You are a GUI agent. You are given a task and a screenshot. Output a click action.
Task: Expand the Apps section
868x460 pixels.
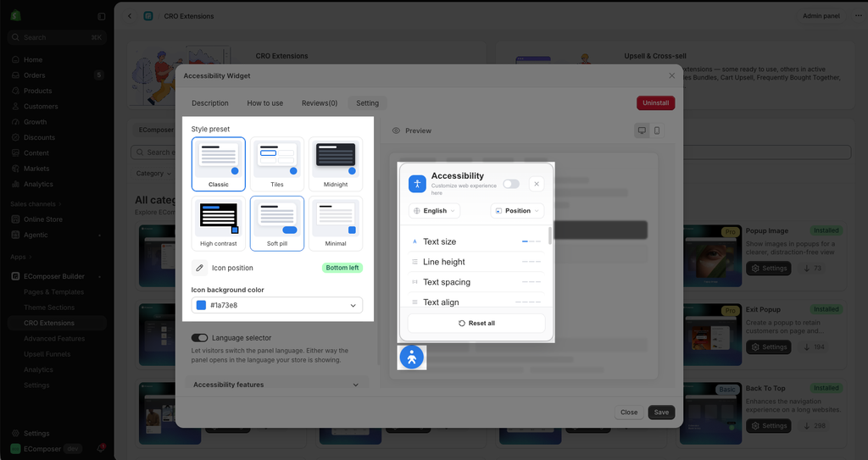(x=21, y=257)
